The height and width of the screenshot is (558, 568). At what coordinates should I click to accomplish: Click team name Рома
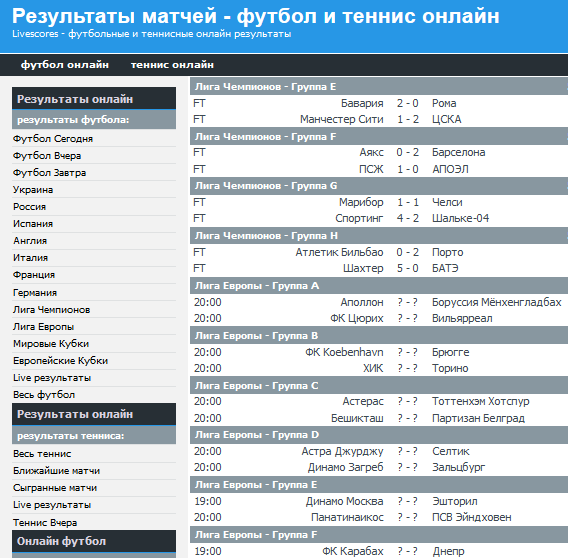tap(444, 104)
